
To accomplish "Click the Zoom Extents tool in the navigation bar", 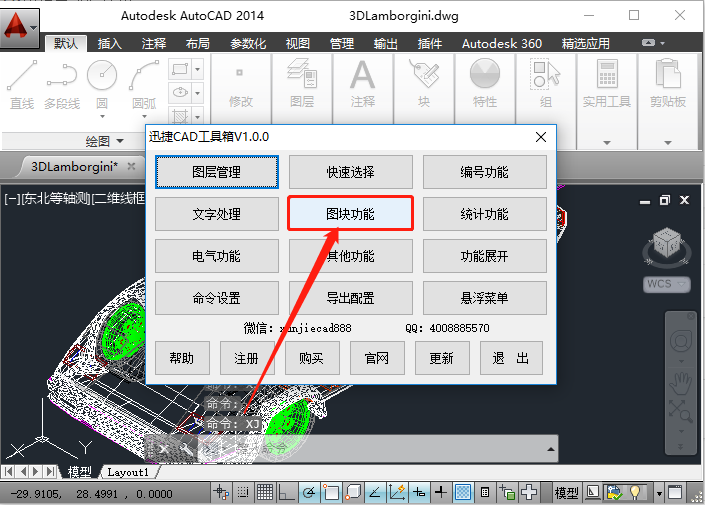I will click(681, 411).
